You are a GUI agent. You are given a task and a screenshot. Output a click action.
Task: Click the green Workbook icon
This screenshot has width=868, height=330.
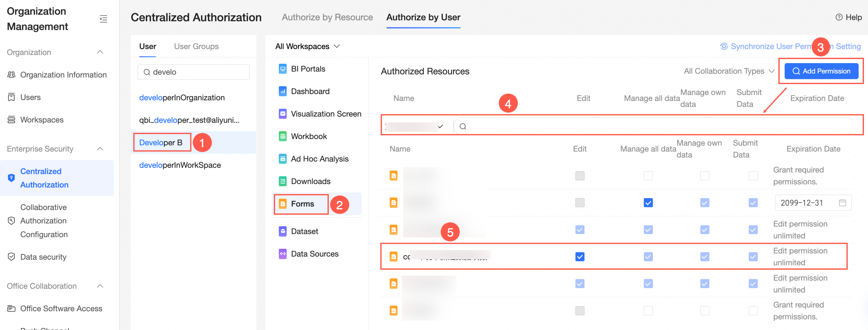tap(283, 136)
